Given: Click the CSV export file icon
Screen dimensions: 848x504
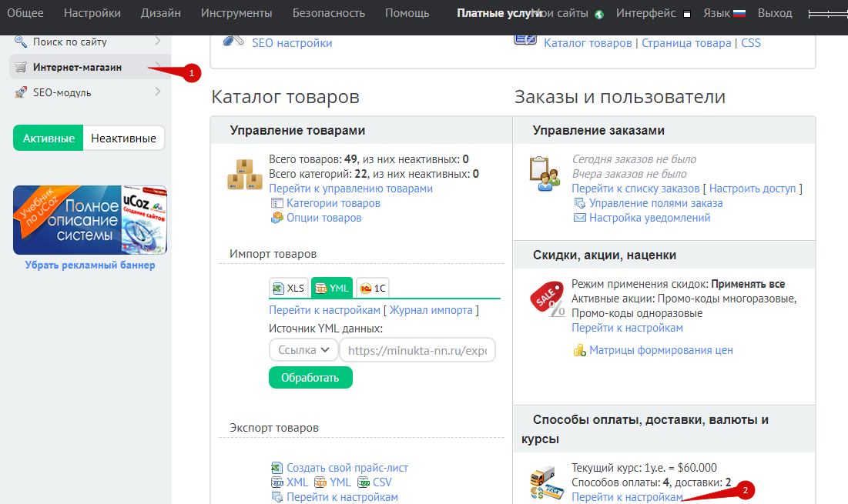Looking at the screenshot, I should coord(363,482).
